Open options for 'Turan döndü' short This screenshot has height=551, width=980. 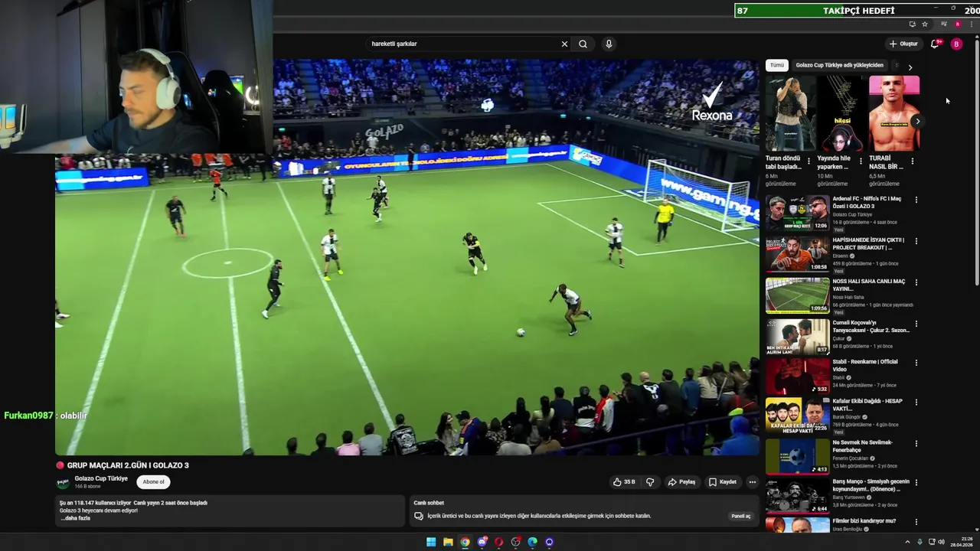(x=808, y=161)
